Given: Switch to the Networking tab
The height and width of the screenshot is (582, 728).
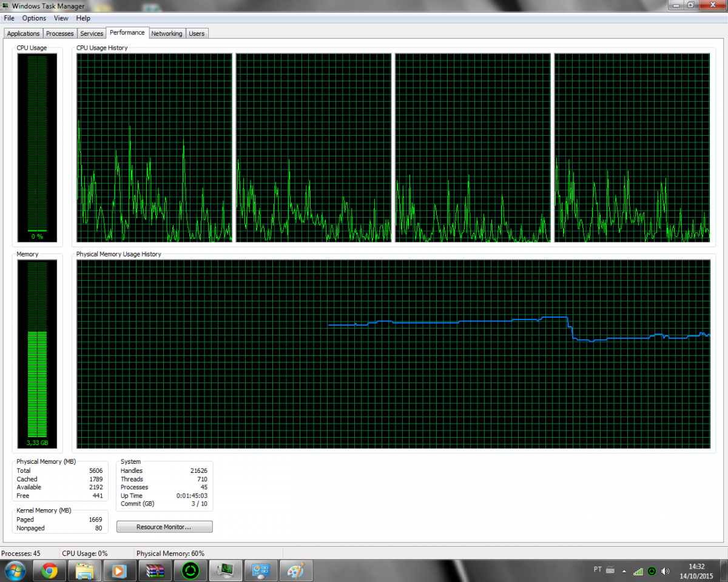Looking at the screenshot, I should (167, 34).
